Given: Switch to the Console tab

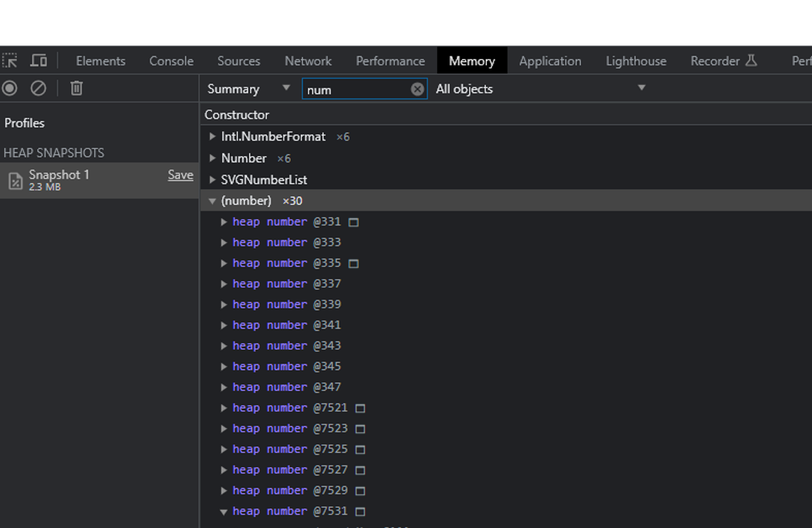Looking at the screenshot, I should (x=171, y=61).
